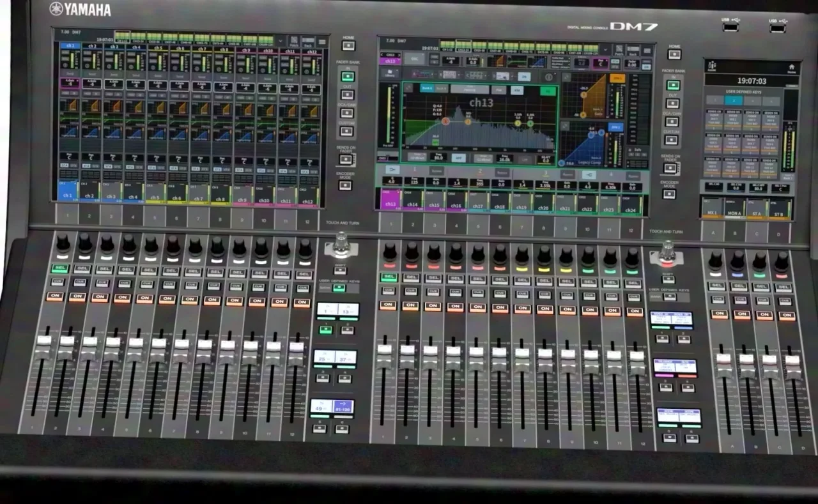
Task: Select EQ Bank A tab
Action: click(427, 88)
